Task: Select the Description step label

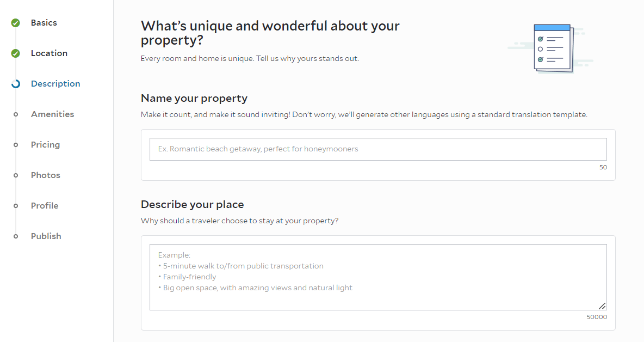Action: click(55, 84)
